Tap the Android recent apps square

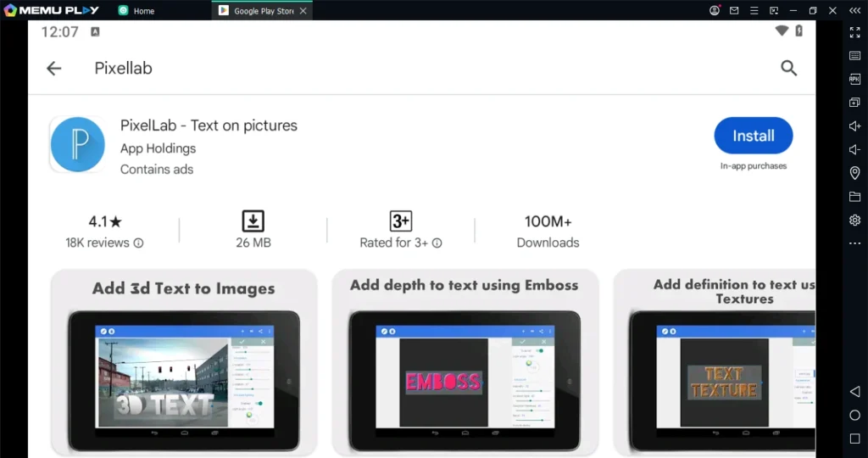tap(854, 438)
